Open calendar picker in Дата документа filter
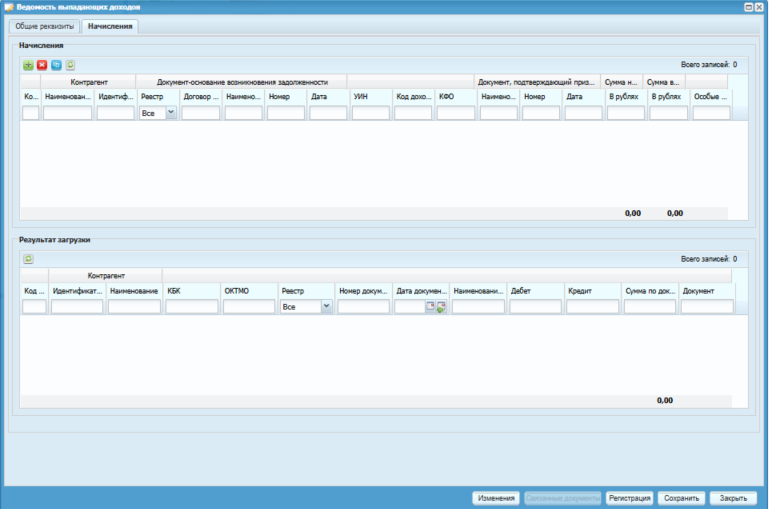The width and height of the screenshot is (769, 509). [430, 307]
